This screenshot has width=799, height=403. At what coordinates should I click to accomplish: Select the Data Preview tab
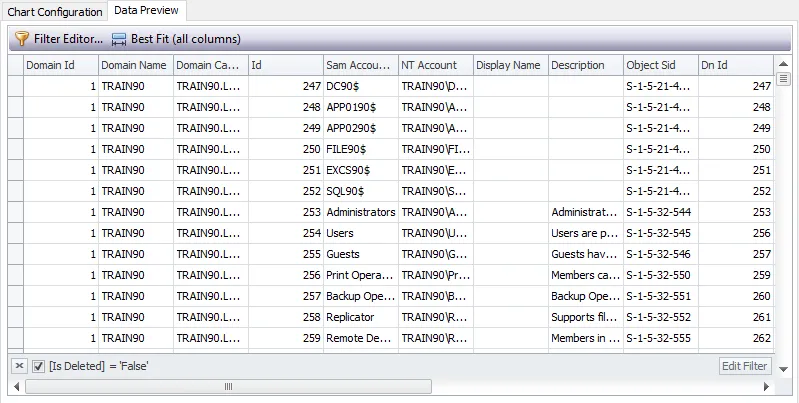tap(146, 10)
